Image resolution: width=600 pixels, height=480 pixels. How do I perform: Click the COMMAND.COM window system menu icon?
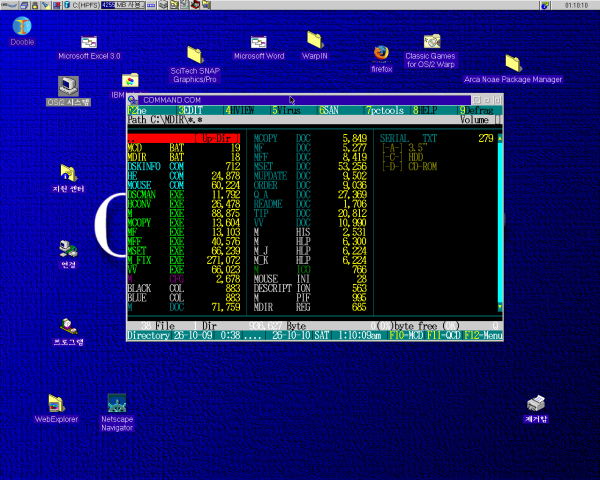[133, 100]
